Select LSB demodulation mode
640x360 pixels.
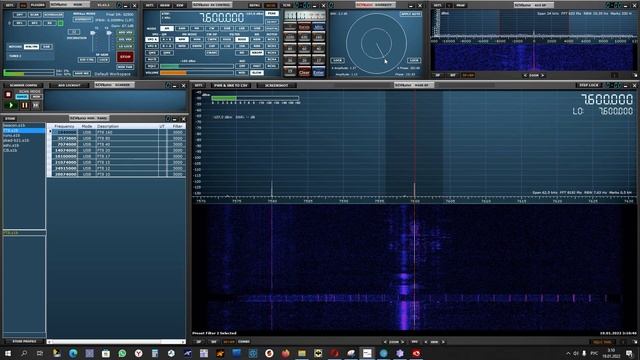tap(242, 29)
